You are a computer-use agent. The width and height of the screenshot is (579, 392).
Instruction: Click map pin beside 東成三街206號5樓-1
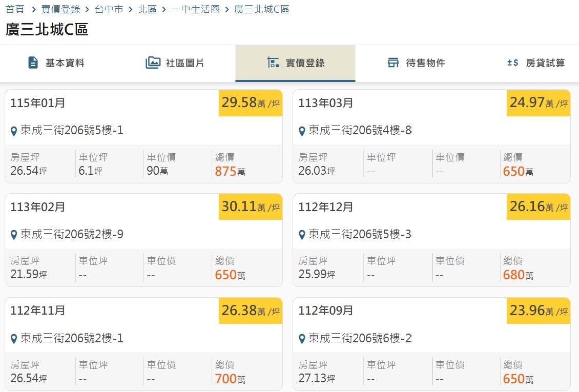click(14, 131)
